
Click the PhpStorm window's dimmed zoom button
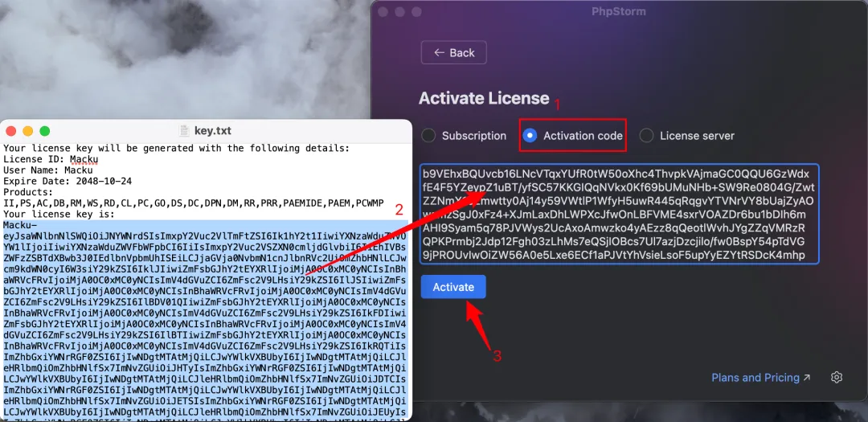click(x=416, y=11)
